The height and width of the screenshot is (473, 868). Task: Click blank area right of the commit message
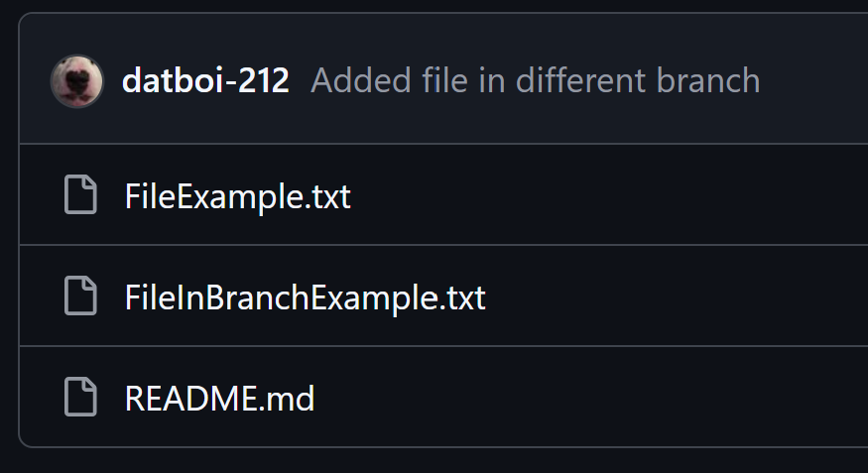813,81
